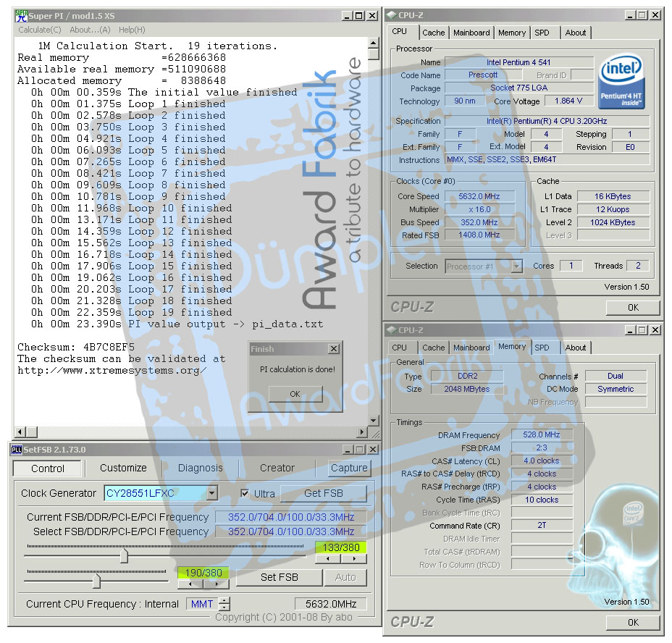Select the Diagnosis tab in SetFSB
Image resolution: width=672 pixels, height=643 pixels.
pyautogui.click(x=200, y=468)
